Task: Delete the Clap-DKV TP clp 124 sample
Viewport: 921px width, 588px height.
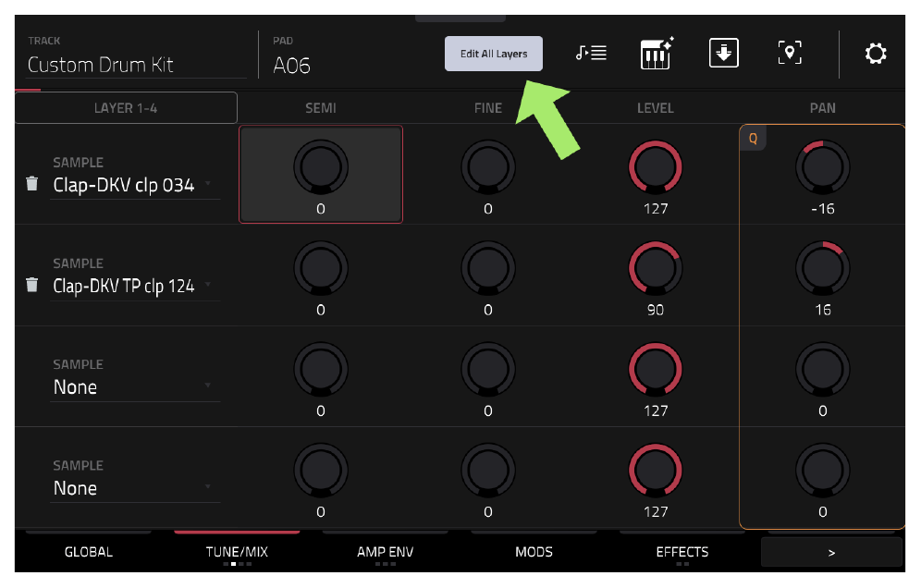Action: [32, 285]
